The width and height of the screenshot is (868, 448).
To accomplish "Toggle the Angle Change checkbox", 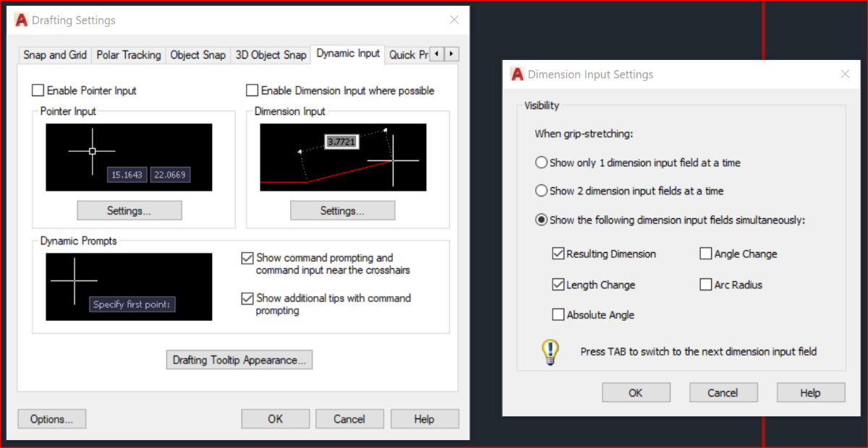I will (706, 254).
